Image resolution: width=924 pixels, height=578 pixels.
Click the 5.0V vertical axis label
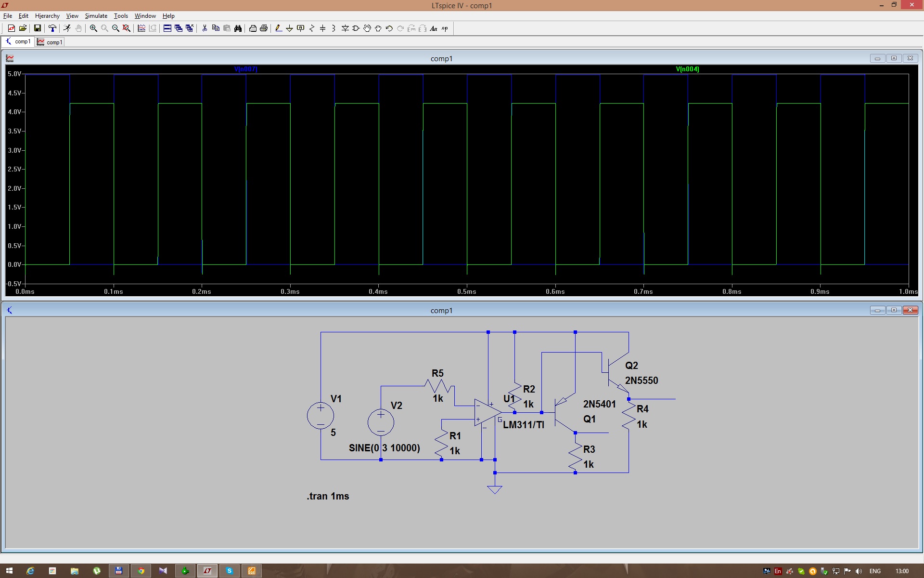point(14,74)
